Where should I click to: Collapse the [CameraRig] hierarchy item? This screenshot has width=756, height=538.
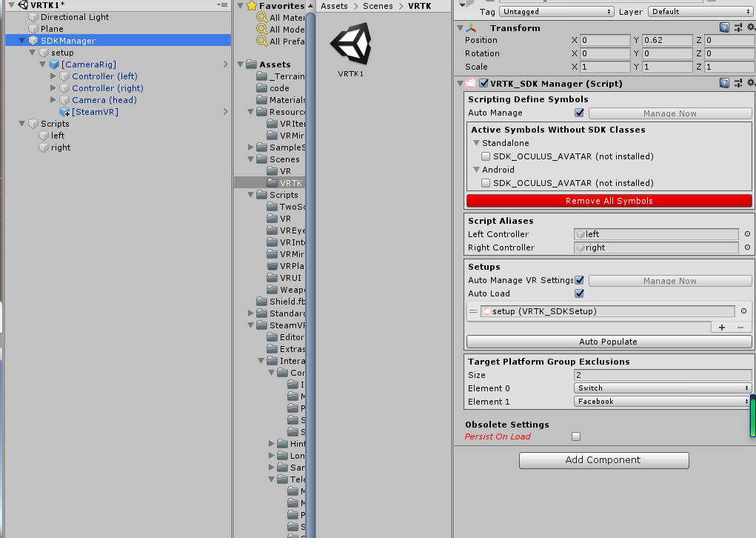[44, 64]
